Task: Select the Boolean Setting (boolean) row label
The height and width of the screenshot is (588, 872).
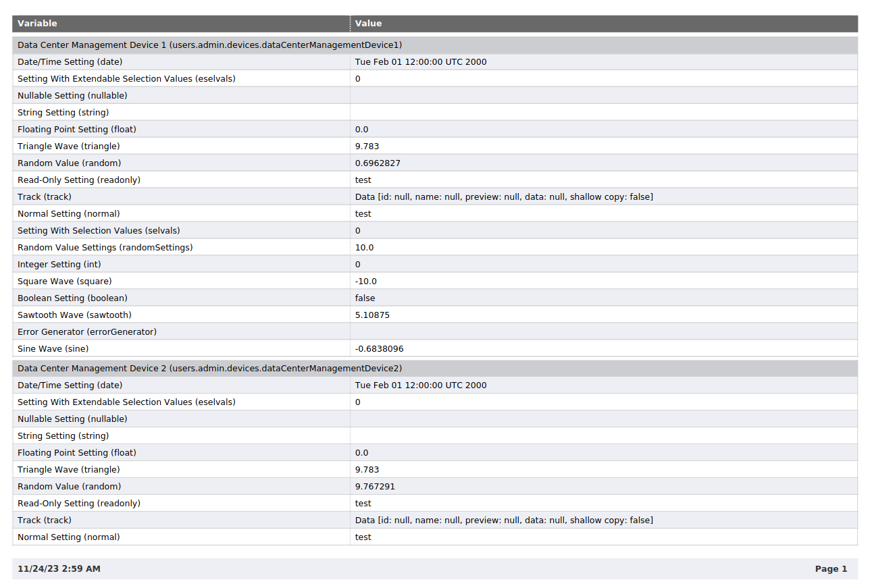Action: [72, 298]
